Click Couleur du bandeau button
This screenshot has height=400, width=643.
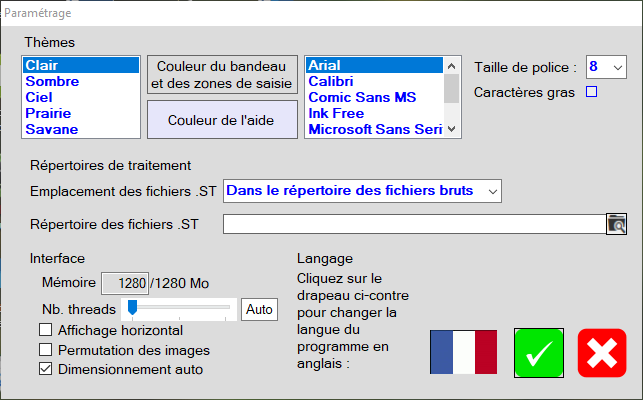[x=222, y=75]
